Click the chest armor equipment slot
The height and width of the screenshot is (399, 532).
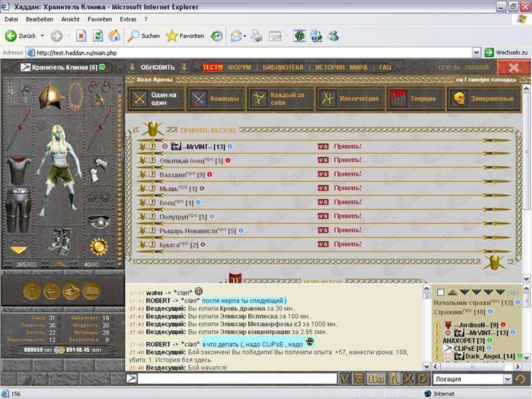pyautogui.click(x=19, y=170)
